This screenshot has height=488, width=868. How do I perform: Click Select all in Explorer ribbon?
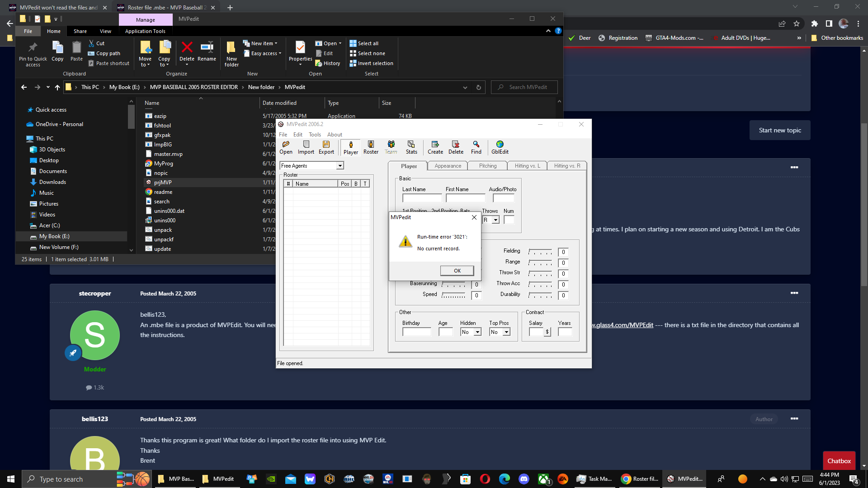click(x=364, y=43)
